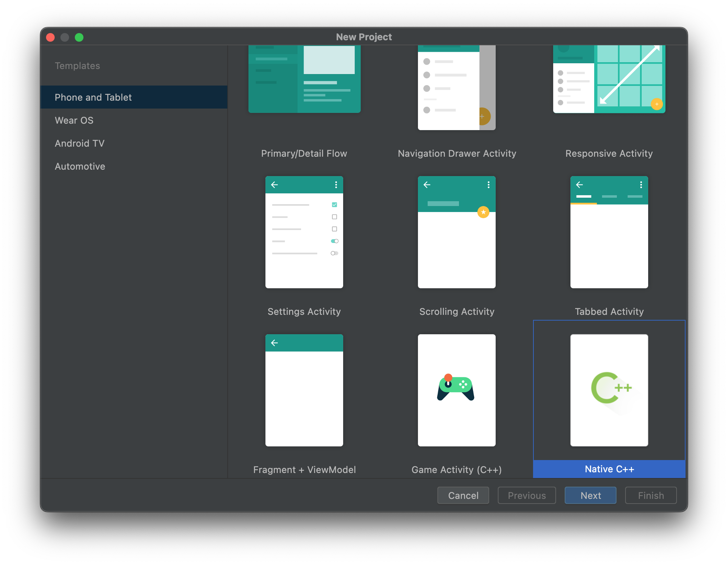The height and width of the screenshot is (565, 728).
Task: Pick the Scrolling Activity template preview
Action: coord(456,232)
